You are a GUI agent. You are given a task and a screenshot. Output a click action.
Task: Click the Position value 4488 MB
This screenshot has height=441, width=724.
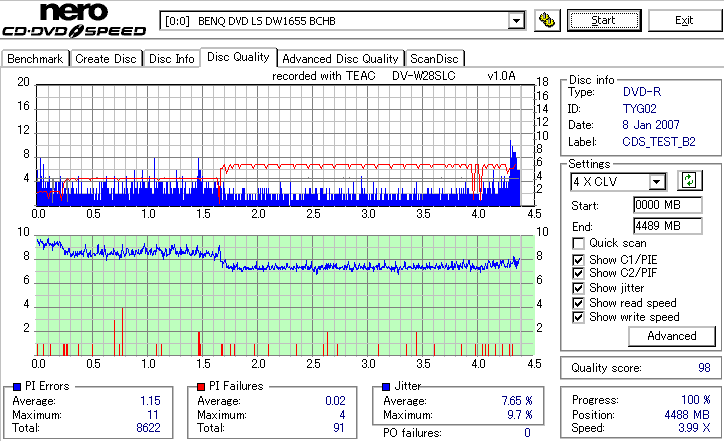click(x=687, y=415)
